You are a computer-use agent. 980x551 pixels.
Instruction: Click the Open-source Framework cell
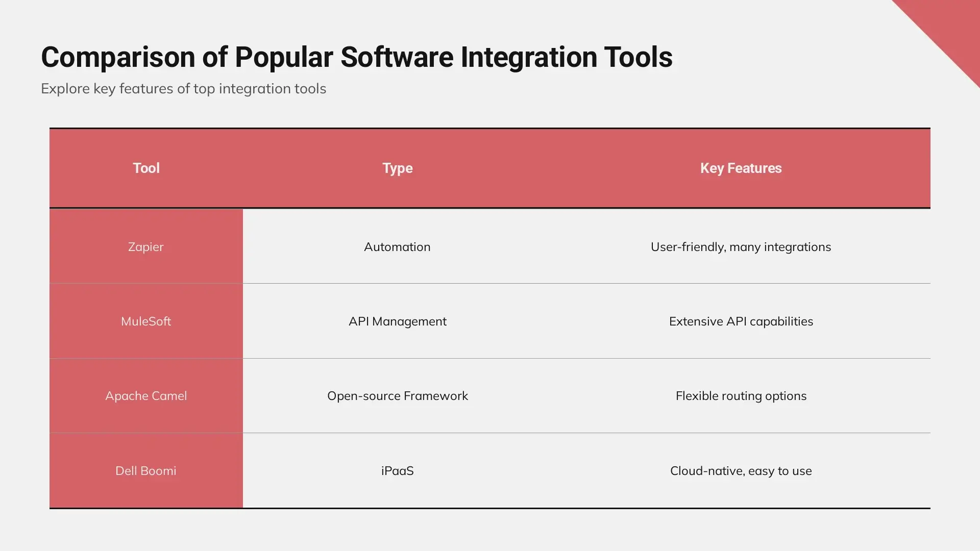(x=397, y=396)
